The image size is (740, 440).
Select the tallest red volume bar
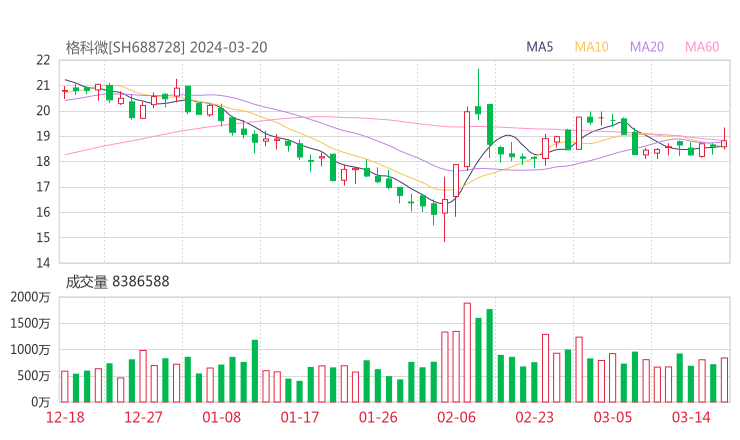[467, 353]
